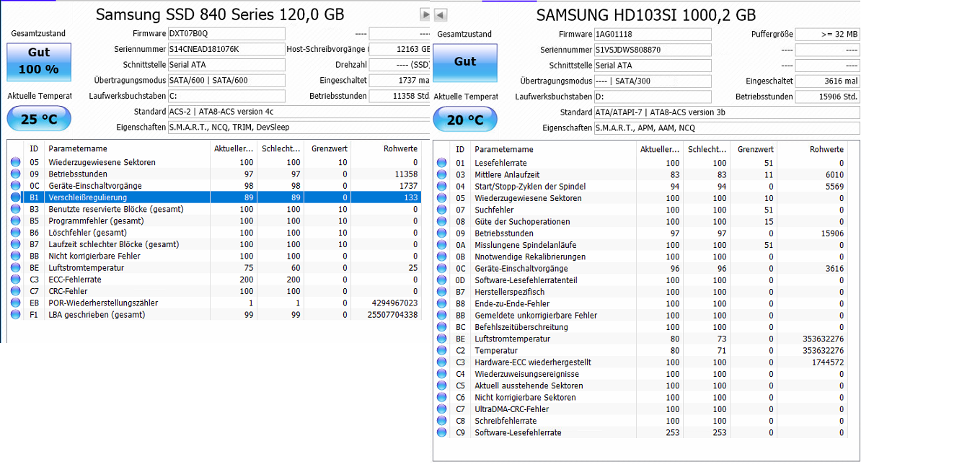
Task: Click status orb of Ende-zu-Ende-Fehler row
Action: (442, 303)
